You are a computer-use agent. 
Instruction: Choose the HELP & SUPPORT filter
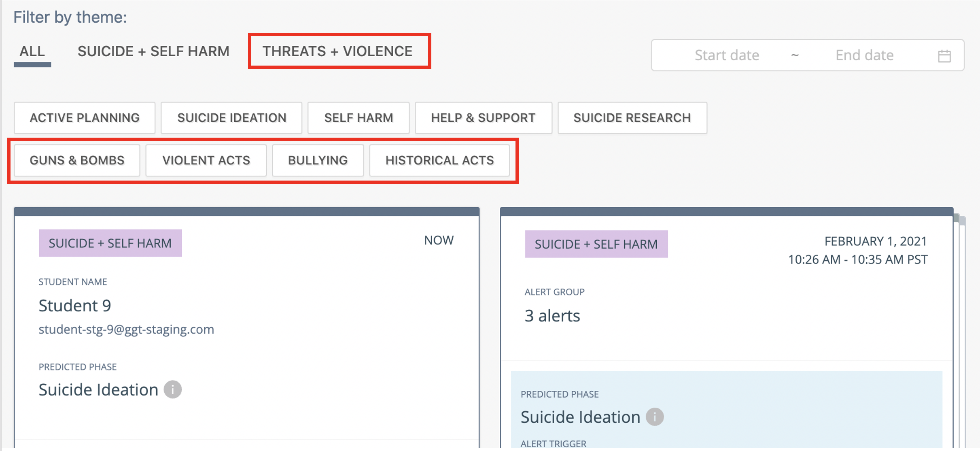tap(484, 118)
